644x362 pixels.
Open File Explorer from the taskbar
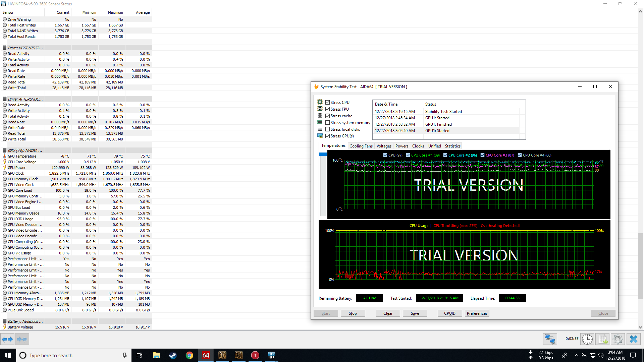click(156, 355)
